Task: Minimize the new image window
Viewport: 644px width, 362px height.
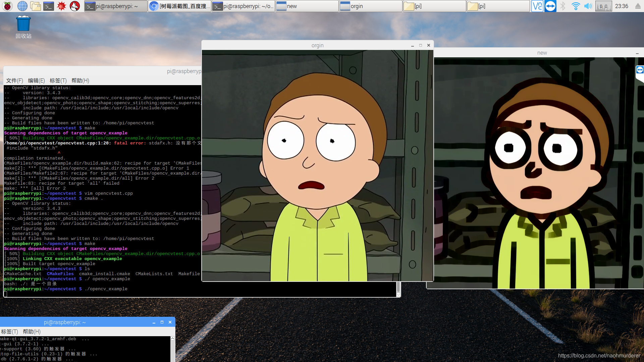Action: coord(637,53)
